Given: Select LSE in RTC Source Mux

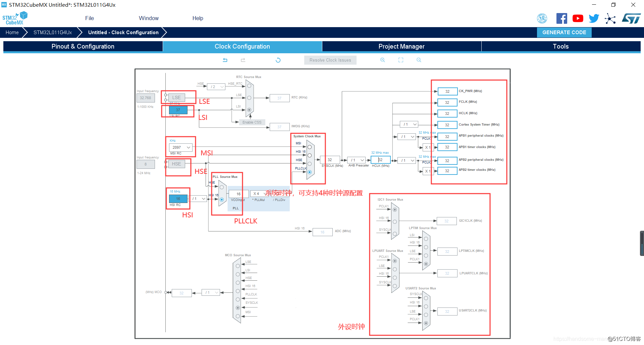Looking at the screenshot, I should [x=249, y=98].
